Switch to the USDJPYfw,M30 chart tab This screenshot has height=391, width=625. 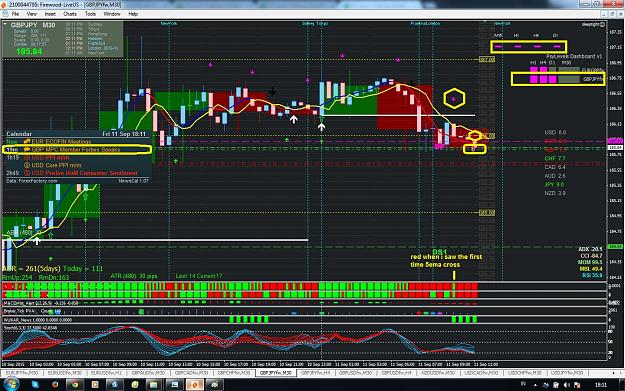pyautogui.click(x=567, y=373)
